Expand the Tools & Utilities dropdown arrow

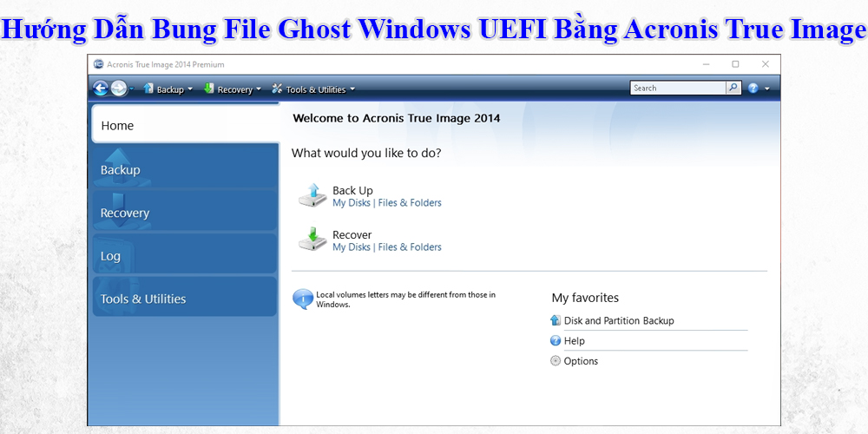352,89
